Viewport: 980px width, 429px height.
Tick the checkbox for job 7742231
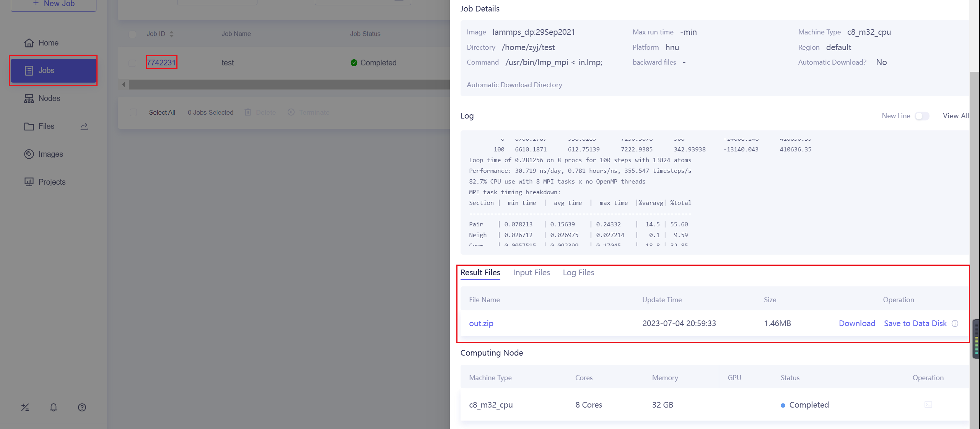132,63
